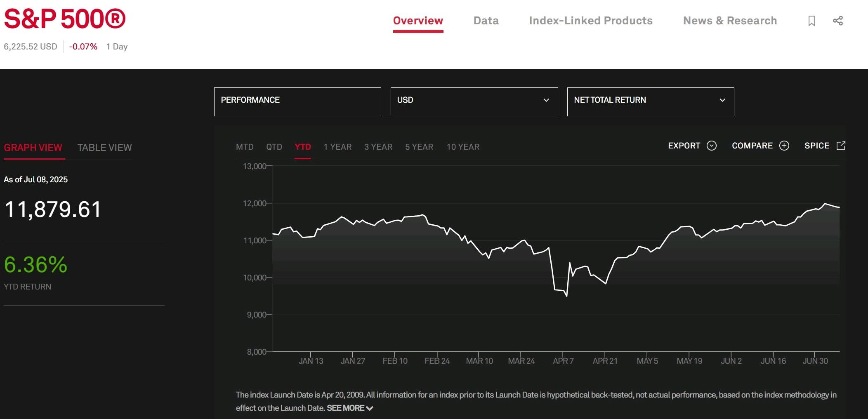Open the USD currency dropdown
Screen dimensions: 868x419
[474, 102]
